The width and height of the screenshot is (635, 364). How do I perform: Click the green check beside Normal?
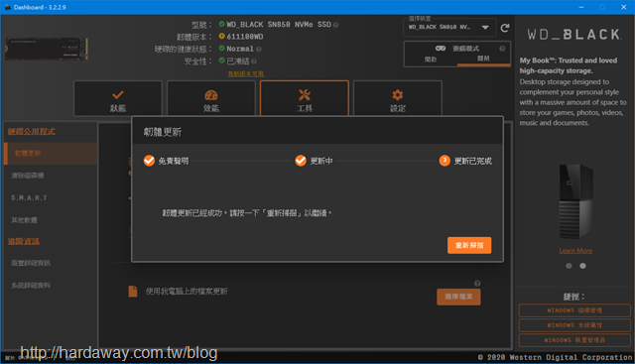[221, 49]
